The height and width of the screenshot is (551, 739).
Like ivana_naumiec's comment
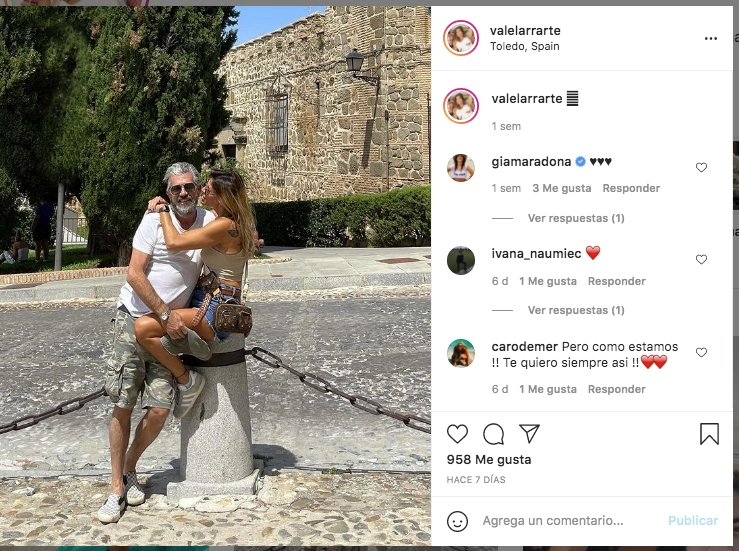click(701, 259)
